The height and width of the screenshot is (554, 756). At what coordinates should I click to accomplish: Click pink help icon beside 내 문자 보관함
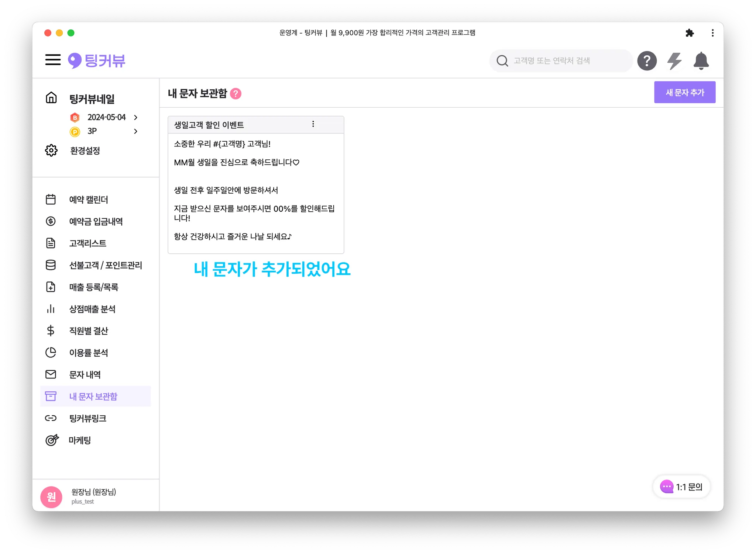click(x=236, y=94)
